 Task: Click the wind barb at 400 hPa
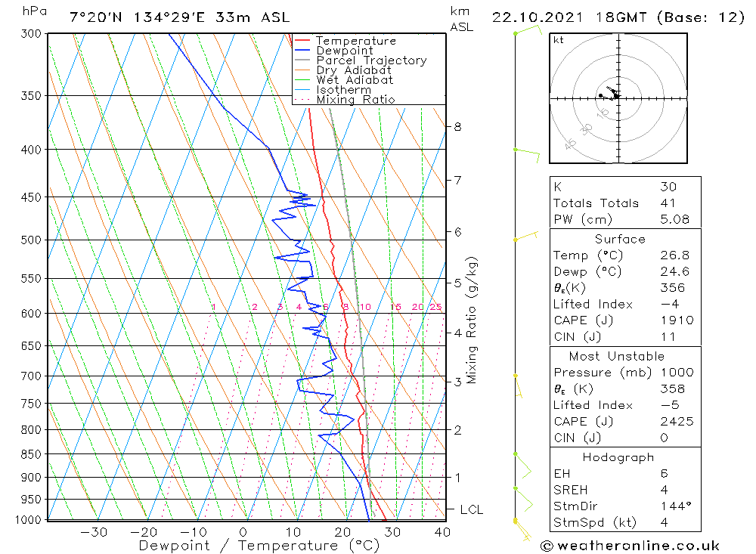527,154
